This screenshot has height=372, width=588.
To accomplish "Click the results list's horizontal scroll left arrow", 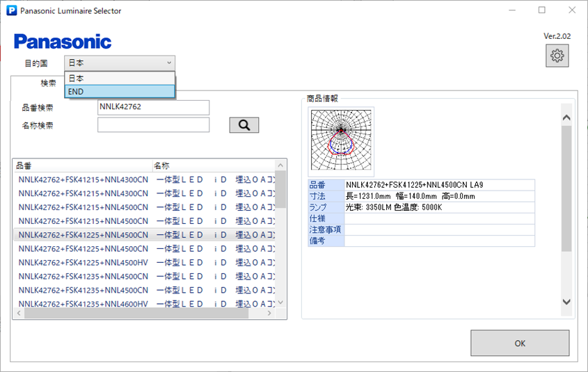I will [x=18, y=314].
